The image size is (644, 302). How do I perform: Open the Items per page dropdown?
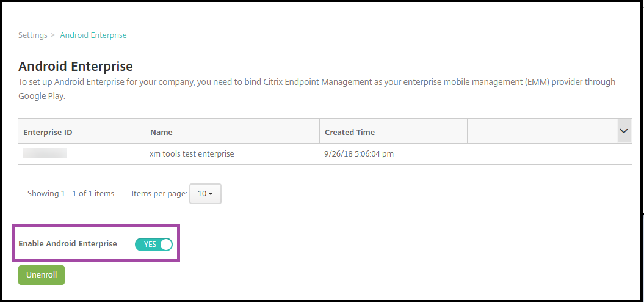click(205, 194)
